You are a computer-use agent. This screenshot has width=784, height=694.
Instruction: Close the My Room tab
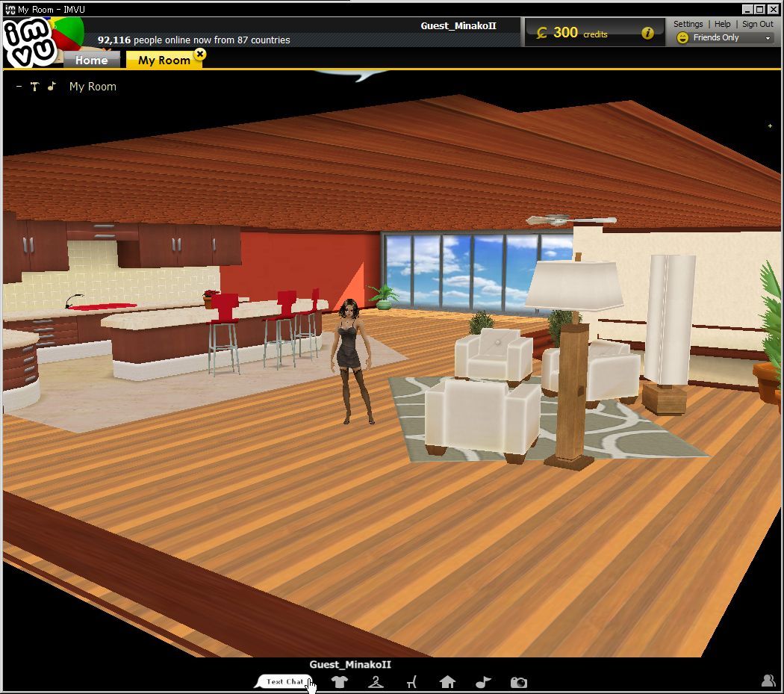click(200, 54)
